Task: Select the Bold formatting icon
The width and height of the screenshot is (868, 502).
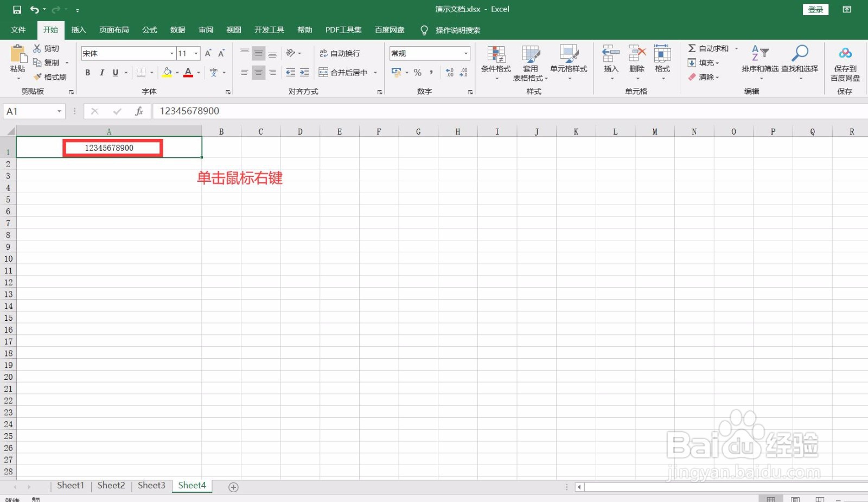Action: [x=87, y=72]
